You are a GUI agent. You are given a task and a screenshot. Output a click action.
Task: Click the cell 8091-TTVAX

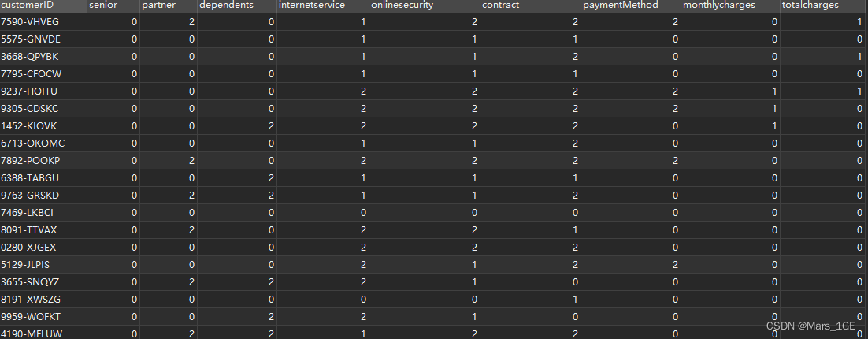click(43, 230)
